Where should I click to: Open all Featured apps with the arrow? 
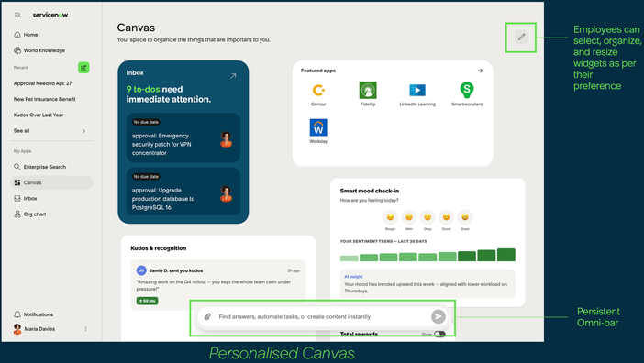[x=480, y=71]
